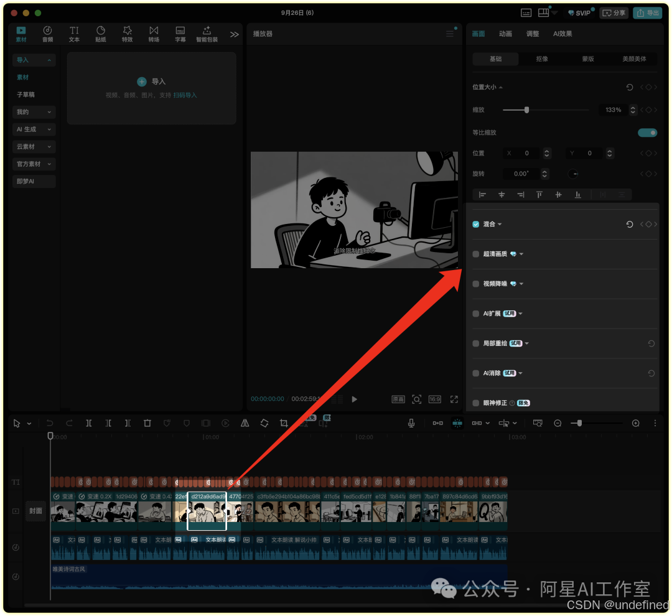Image resolution: width=672 pixels, height=616 pixels.
Task: Click the rotate clip icon
Action: click(x=264, y=423)
